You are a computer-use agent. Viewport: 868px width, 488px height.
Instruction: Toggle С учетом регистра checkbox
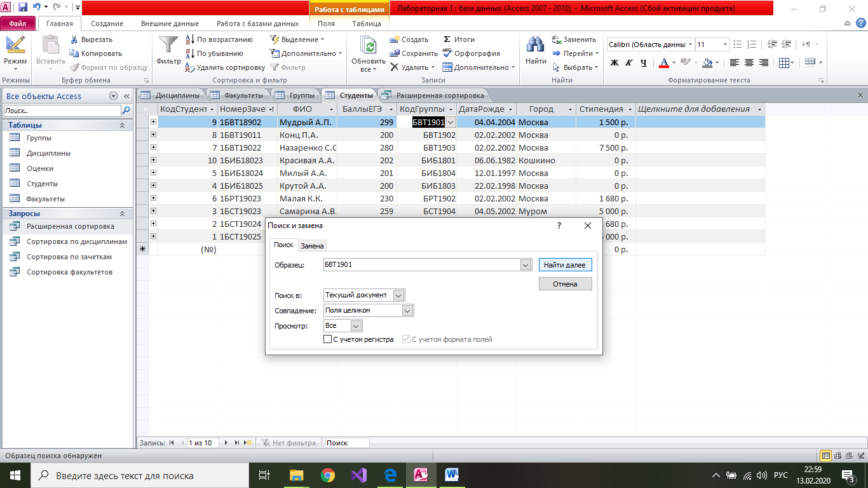tap(328, 339)
